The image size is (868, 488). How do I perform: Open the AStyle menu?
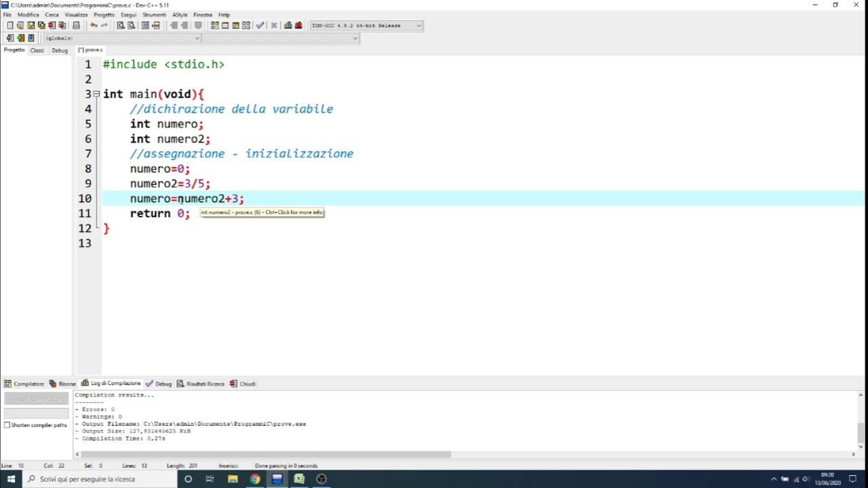[x=180, y=15]
